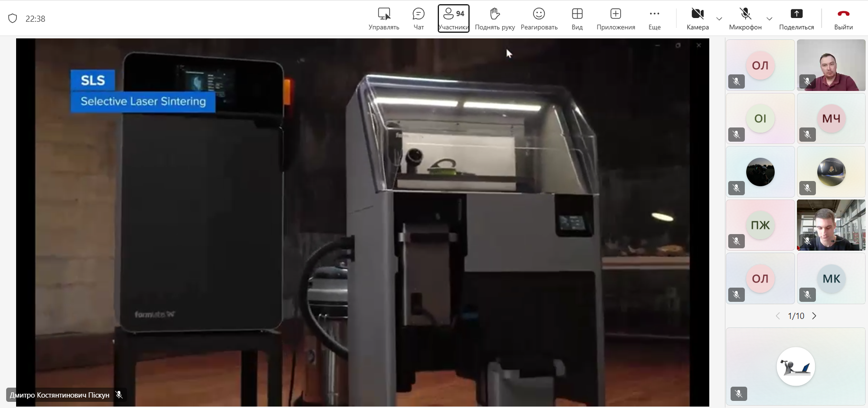Open Приложения apps menu

[615, 18]
